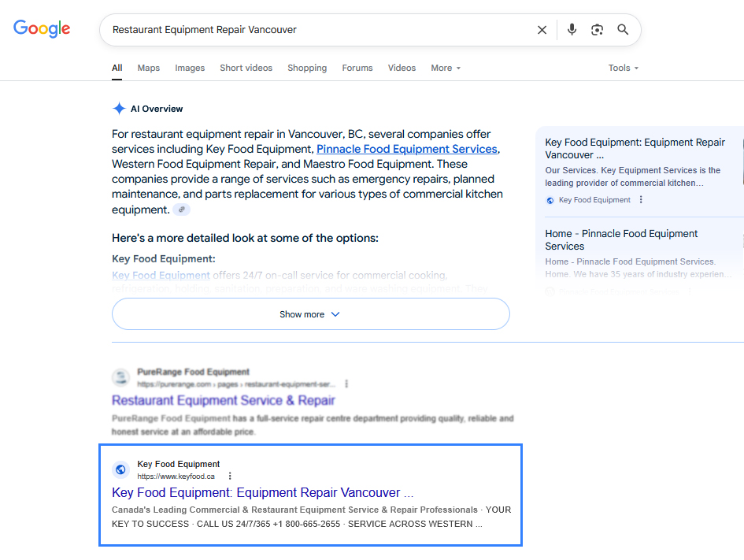Clear the search query with X icon
Image resolution: width=744 pixels, height=560 pixels.
coord(542,30)
